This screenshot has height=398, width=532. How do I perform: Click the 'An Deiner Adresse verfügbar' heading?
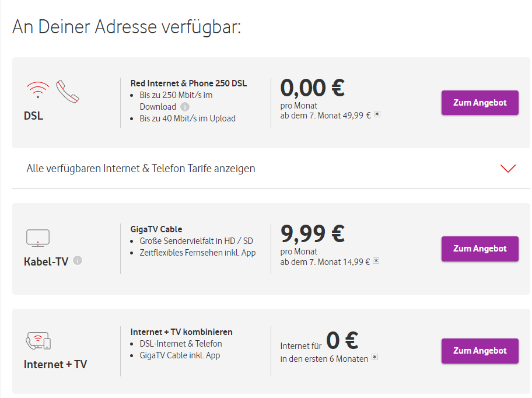[x=127, y=27]
